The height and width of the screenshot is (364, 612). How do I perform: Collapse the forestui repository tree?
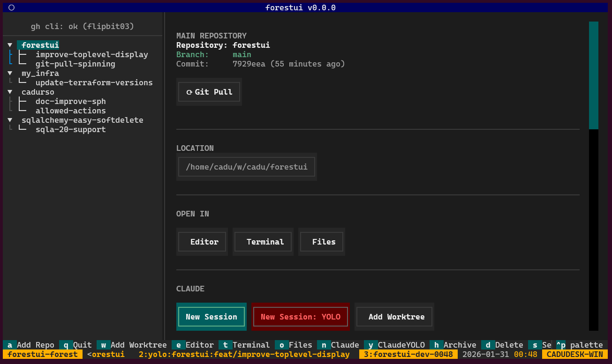[x=10, y=45]
